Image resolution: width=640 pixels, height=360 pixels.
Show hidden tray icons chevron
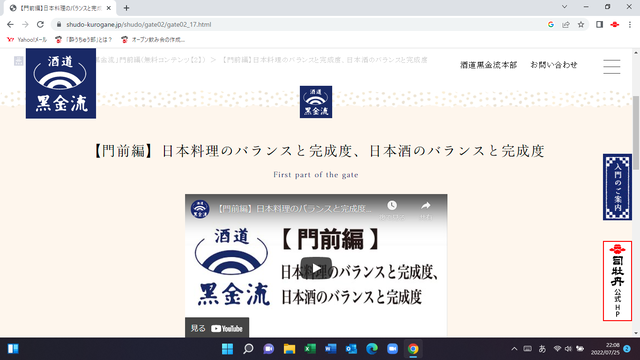[514, 349]
